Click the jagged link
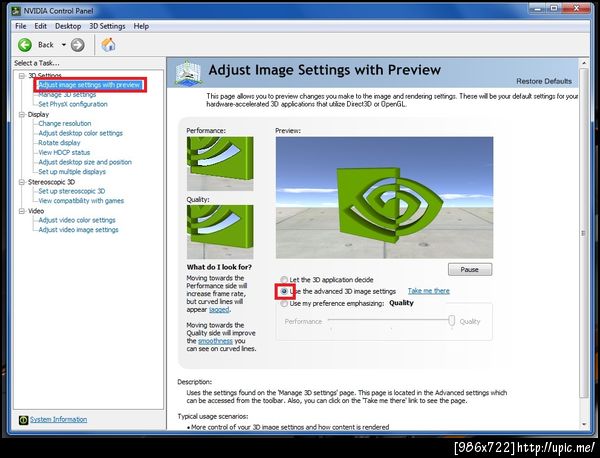Image resolution: width=600 pixels, height=458 pixels. tap(219, 310)
